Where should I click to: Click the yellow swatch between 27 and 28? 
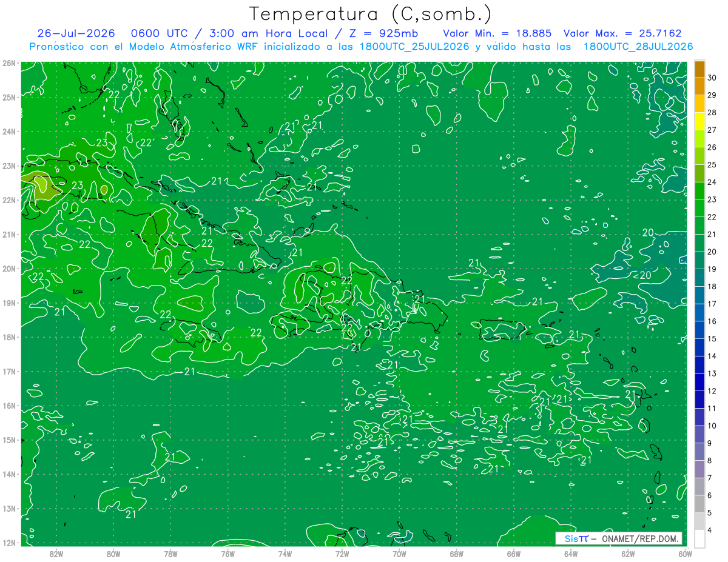pos(699,121)
